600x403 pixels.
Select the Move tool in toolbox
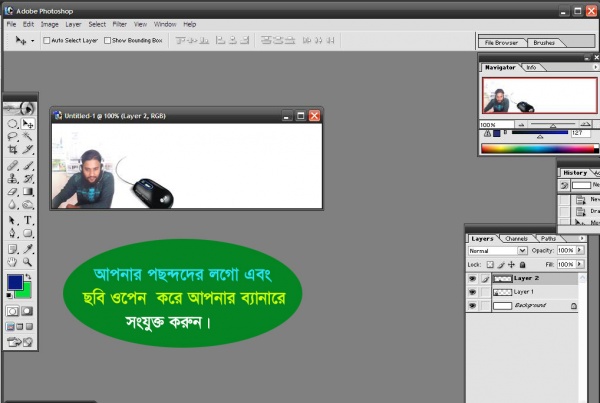pyautogui.click(x=28, y=124)
